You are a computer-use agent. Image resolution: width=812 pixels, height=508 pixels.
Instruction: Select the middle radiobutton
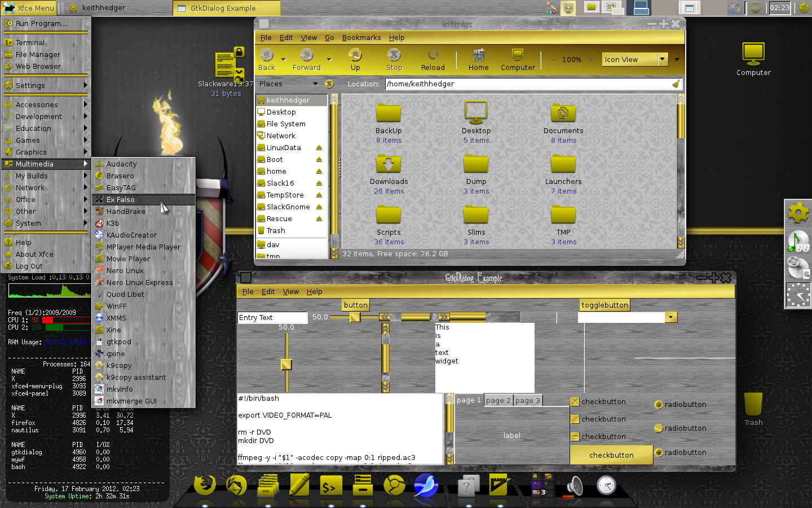(658, 428)
